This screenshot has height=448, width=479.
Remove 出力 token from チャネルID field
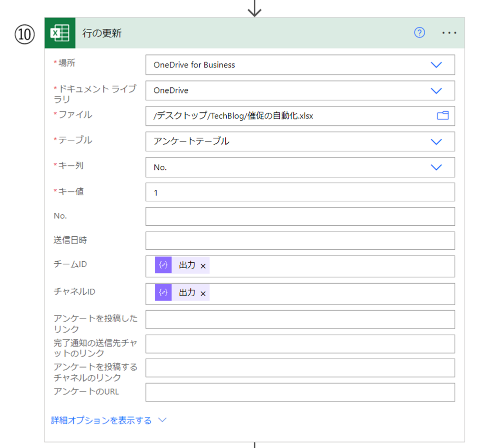(203, 294)
